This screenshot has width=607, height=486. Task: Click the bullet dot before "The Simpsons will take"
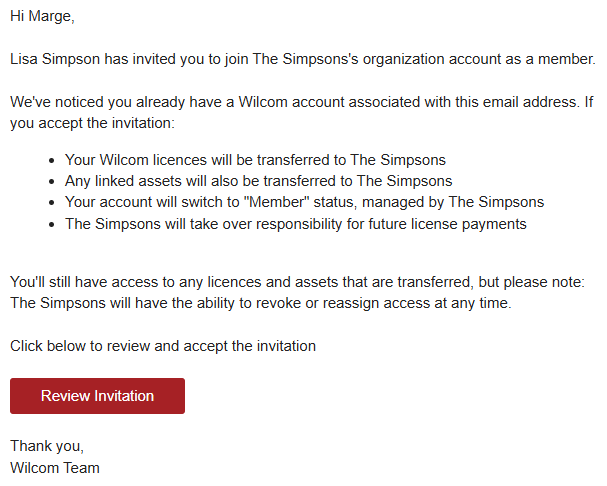(x=52, y=225)
